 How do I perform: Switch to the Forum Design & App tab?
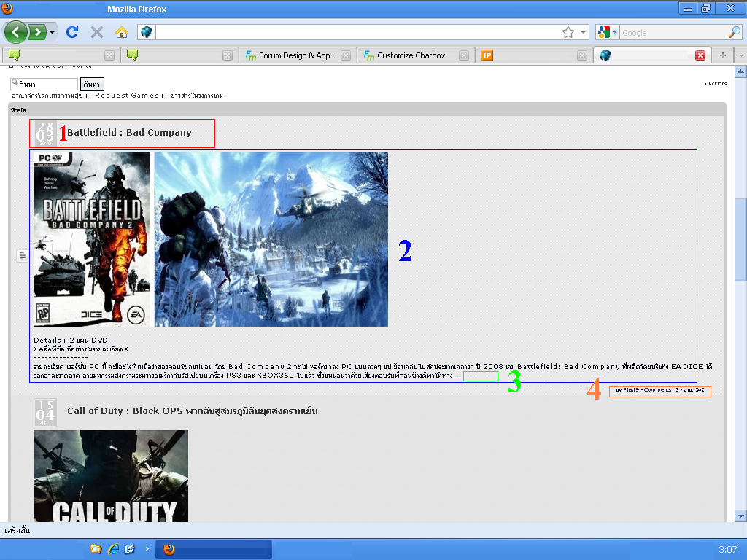click(297, 55)
